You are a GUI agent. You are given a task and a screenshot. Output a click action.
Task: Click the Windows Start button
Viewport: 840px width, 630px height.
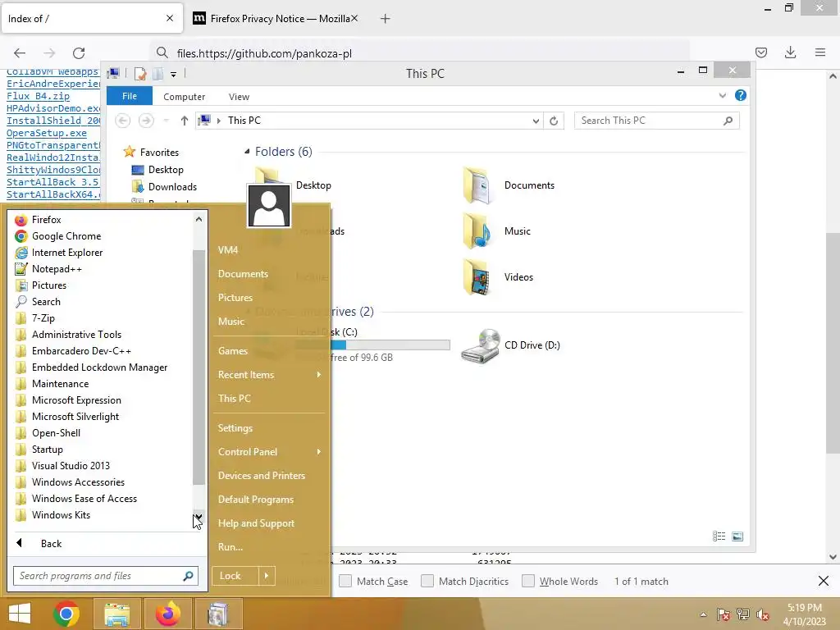click(20, 614)
